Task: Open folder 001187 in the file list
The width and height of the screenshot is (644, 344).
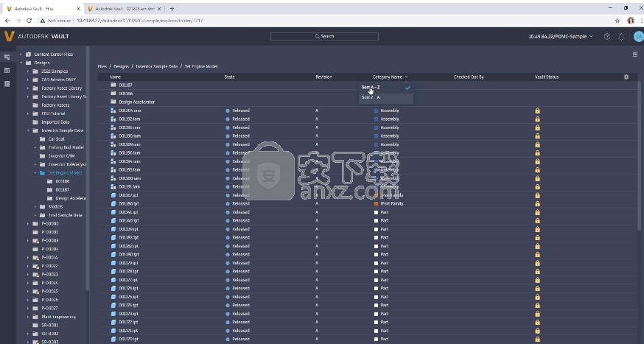Action: (x=125, y=85)
